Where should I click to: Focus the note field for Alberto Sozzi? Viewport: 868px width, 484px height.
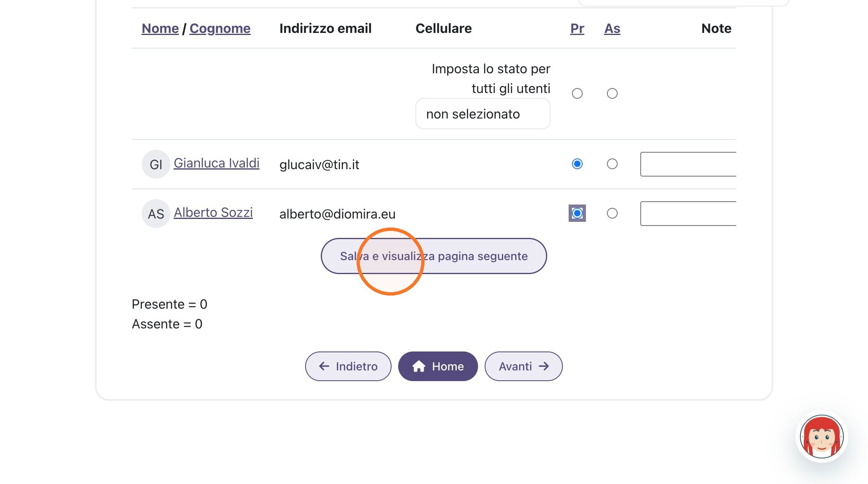click(x=688, y=214)
